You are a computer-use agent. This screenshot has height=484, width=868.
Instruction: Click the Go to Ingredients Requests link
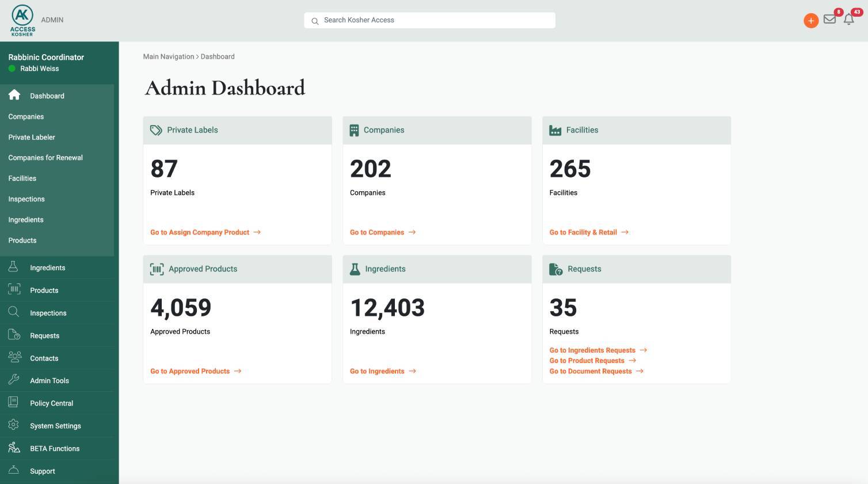pos(592,350)
